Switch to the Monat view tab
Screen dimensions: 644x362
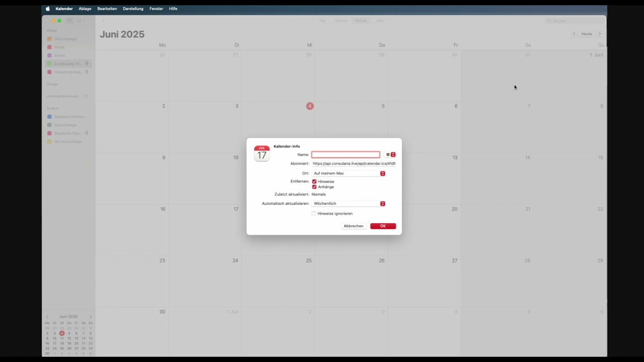click(x=361, y=21)
